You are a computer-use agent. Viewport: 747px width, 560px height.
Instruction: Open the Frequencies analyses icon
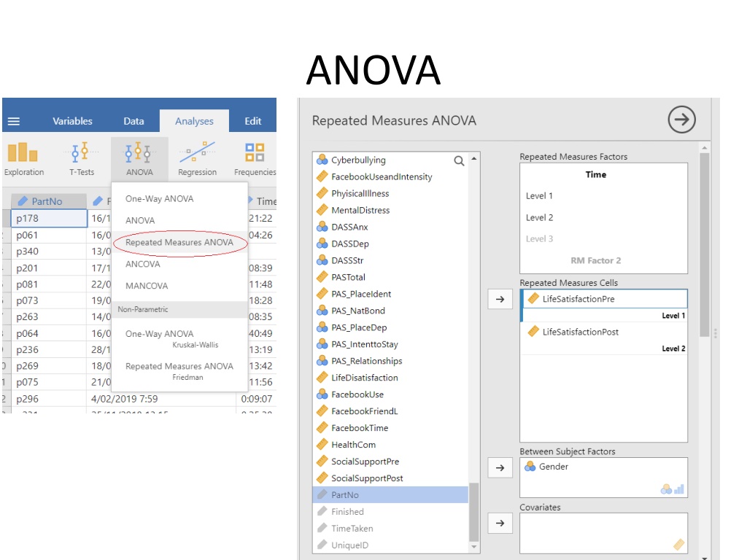pyautogui.click(x=255, y=159)
